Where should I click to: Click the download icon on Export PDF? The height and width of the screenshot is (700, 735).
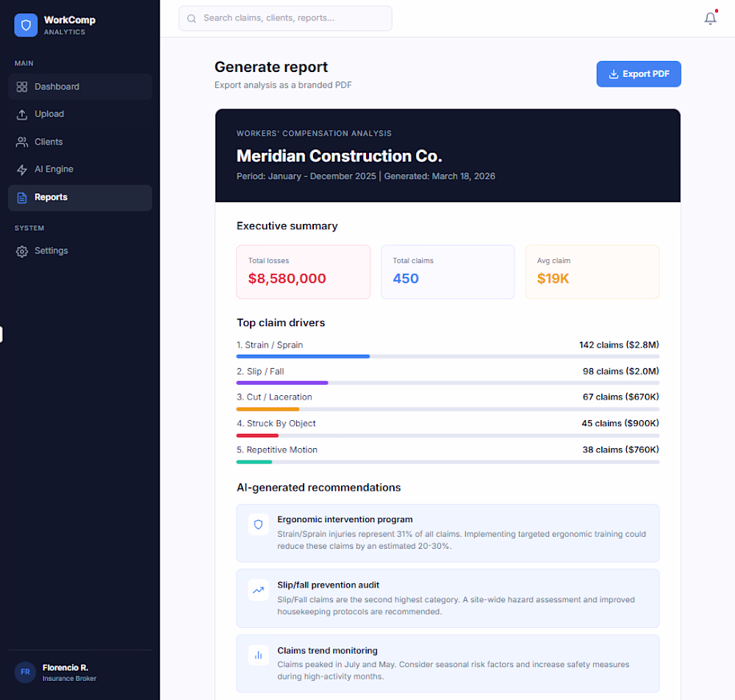point(613,74)
